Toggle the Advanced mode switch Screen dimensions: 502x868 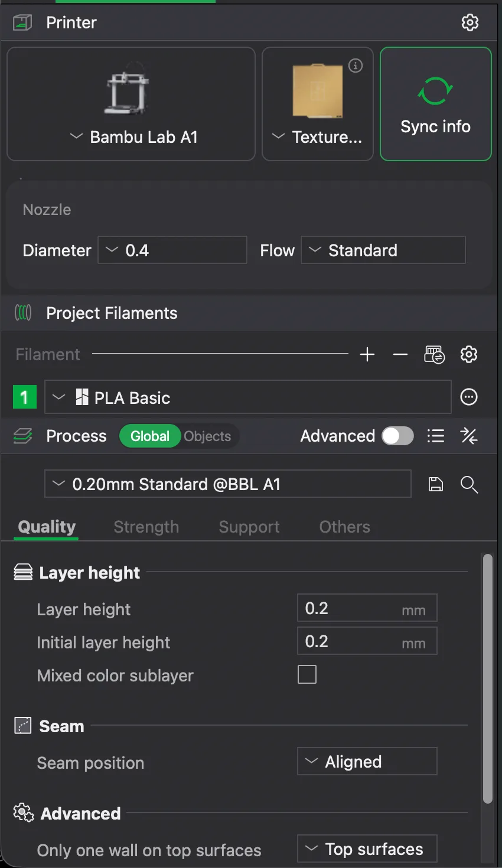397,436
